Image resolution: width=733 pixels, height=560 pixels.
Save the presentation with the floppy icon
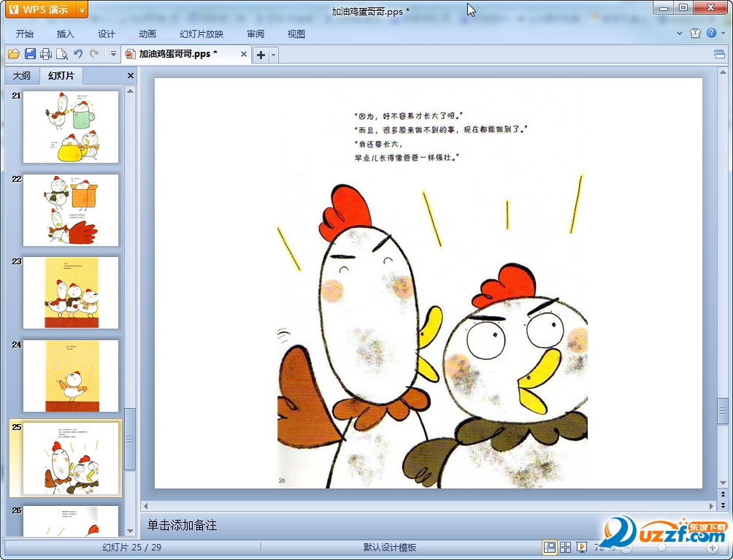coord(30,54)
